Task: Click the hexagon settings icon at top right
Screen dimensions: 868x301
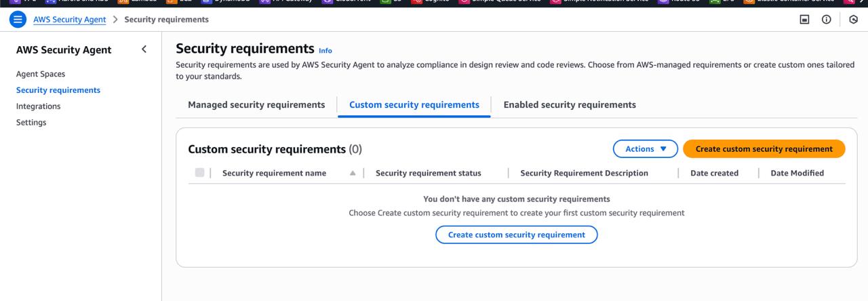Action: [x=853, y=20]
